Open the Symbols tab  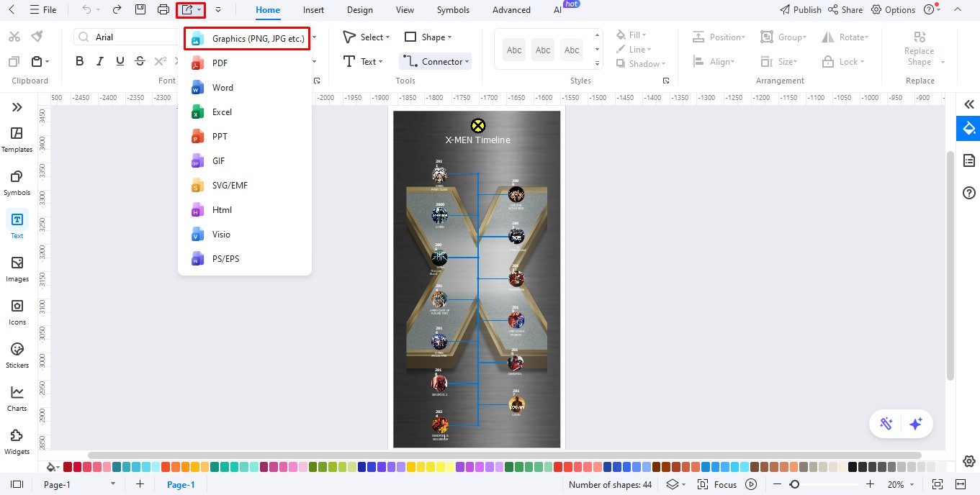[453, 10]
